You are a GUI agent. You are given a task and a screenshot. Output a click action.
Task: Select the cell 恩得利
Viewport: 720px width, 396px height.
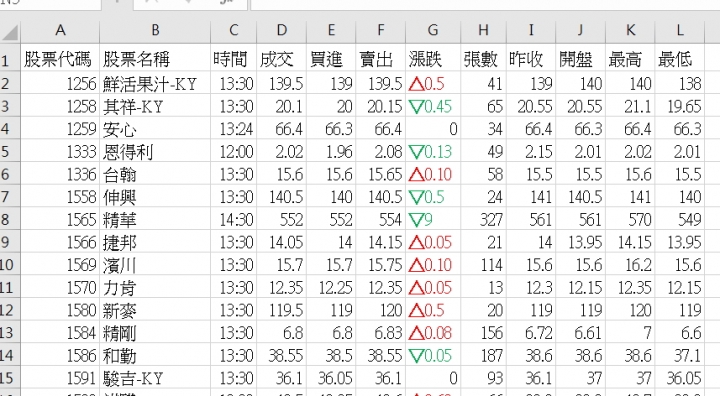155,152
